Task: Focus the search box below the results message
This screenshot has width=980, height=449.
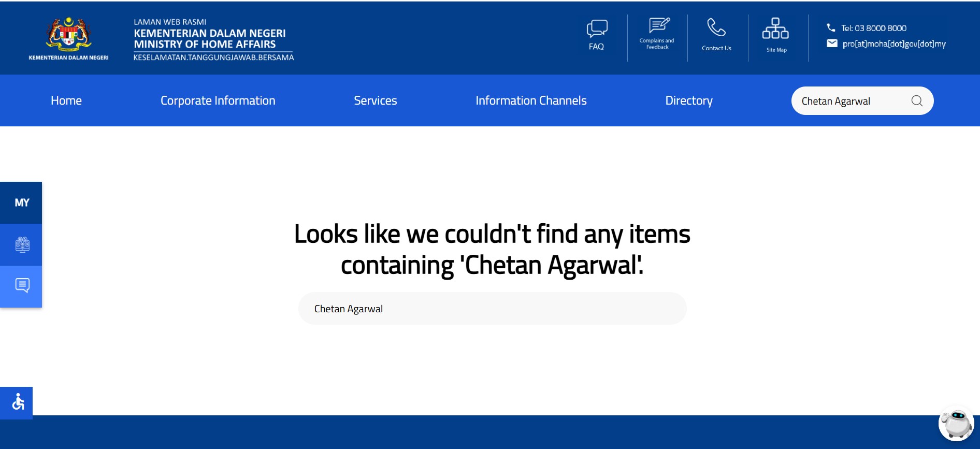Action: pyautogui.click(x=492, y=309)
